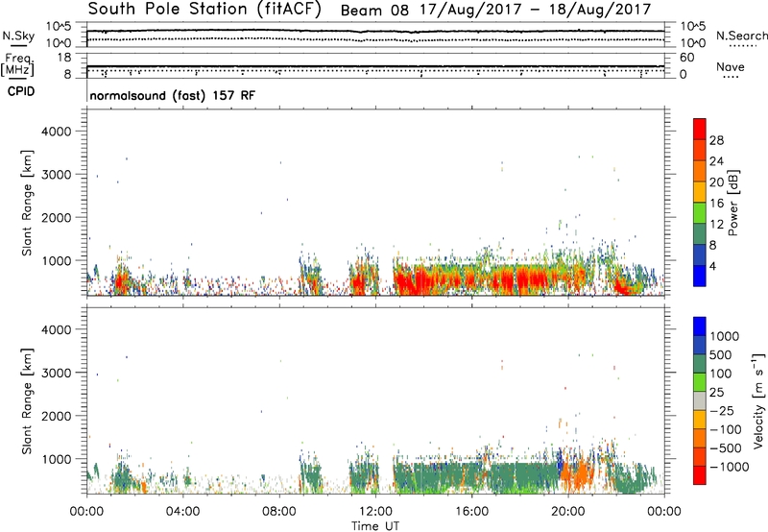Click the Time UT axis title

tap(375, 526)
